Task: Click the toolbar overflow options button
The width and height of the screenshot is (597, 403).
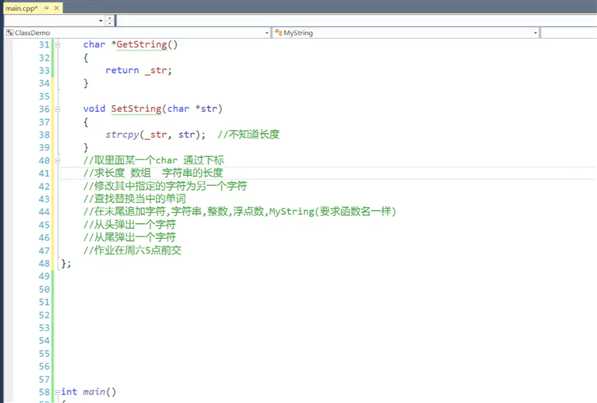Action: click(x=109, y=21)
